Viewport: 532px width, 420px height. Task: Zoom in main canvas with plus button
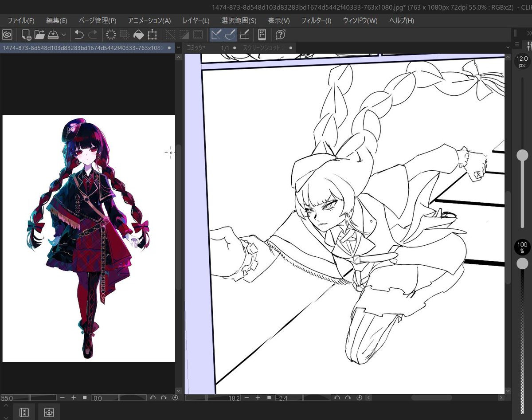258,398
